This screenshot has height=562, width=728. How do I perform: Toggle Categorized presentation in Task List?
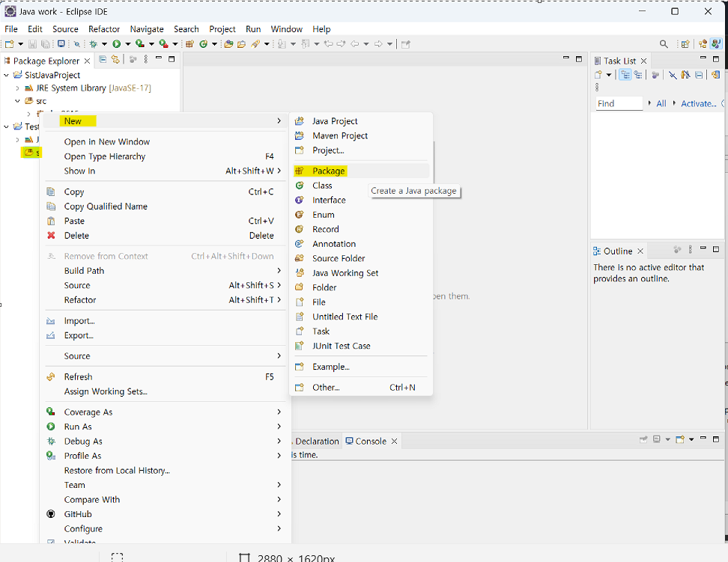(625, 75)
